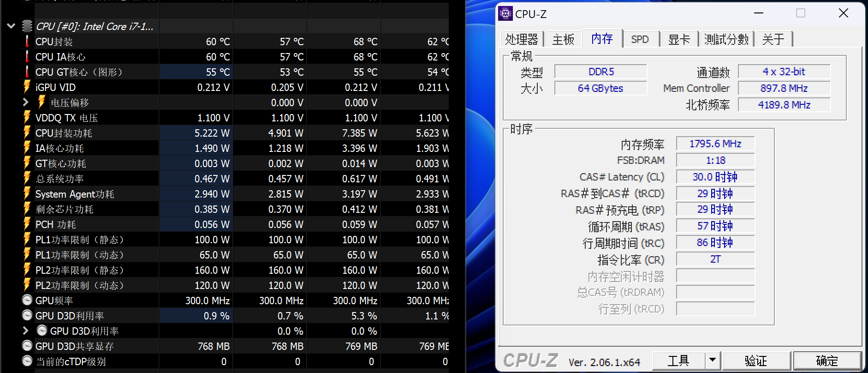This screenshot has width=868, height=373.
Task: Click the disk icon beside GPU D3D共享显存
Action: point(27,346)
